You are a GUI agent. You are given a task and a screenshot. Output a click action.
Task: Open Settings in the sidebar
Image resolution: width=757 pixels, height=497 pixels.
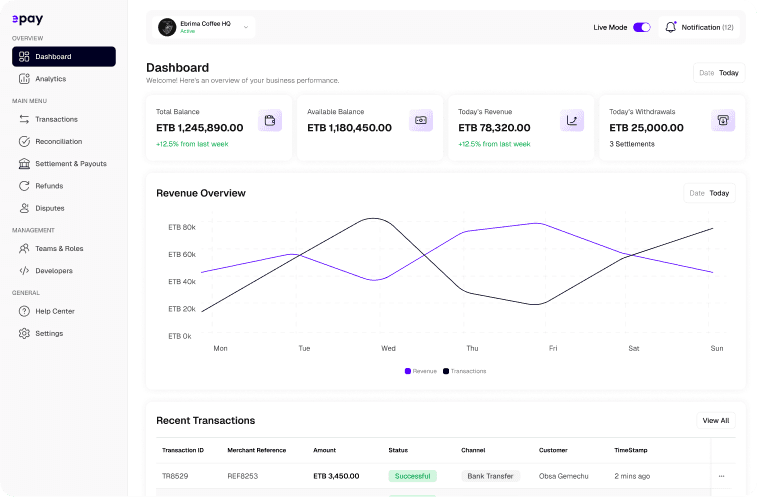point(64,334)
